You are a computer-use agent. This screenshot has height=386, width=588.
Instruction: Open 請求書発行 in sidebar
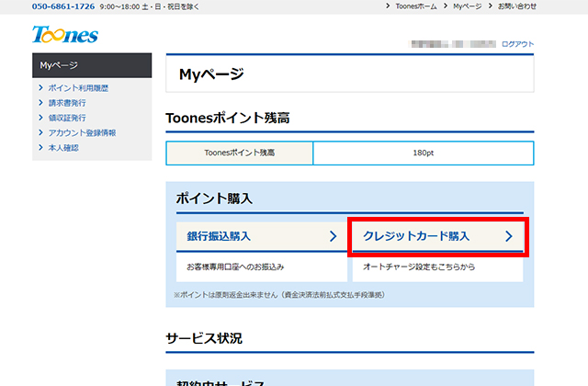tap(67, 103)
